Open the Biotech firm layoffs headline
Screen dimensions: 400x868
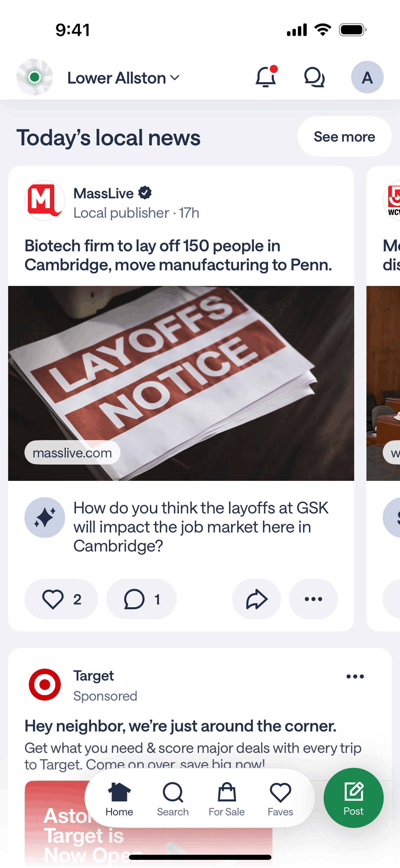[x=178, y=255]
